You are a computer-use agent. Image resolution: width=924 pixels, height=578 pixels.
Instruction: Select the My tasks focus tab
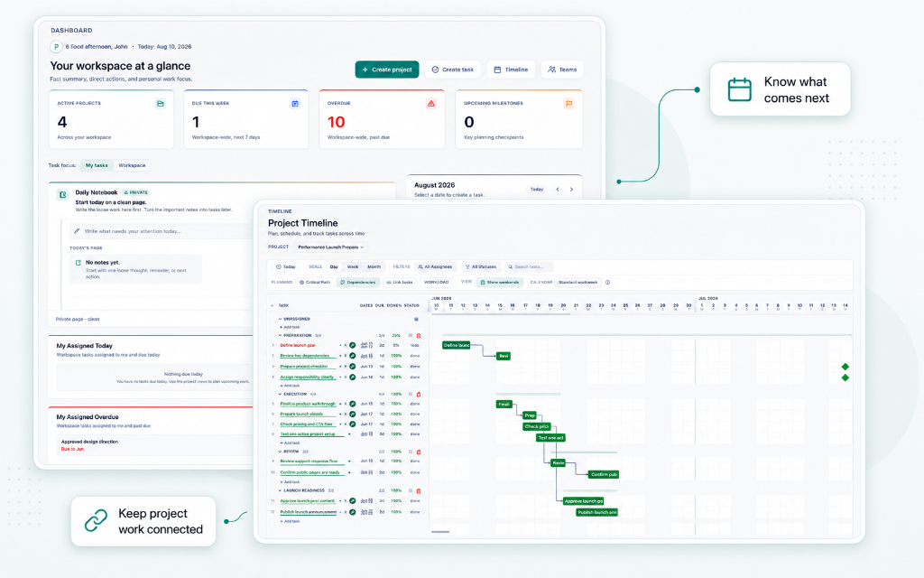click(x=97, y=165)
